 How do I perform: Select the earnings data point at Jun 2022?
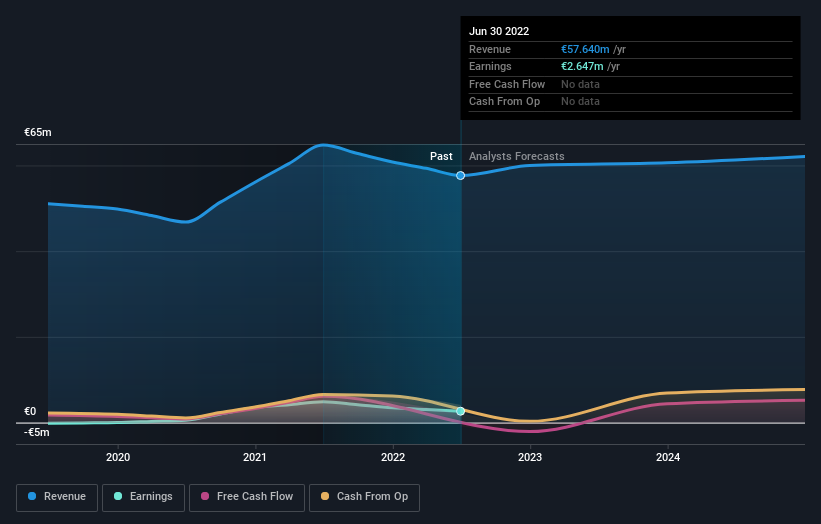pyautogui.click(x=460, y=411)
